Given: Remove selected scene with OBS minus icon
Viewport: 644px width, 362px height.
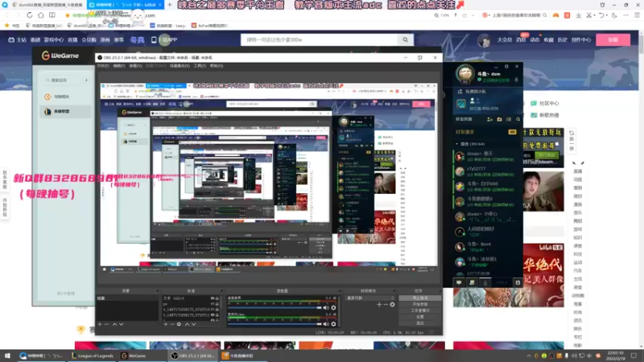Looking at the screenshot, I should 106,324.
